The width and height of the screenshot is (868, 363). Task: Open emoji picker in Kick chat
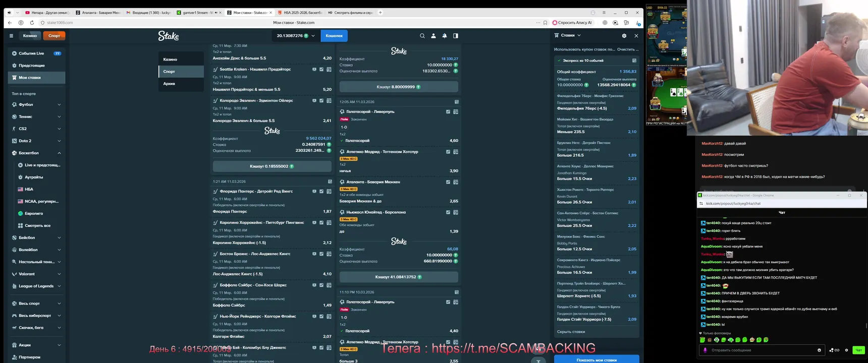coord(819,350)
